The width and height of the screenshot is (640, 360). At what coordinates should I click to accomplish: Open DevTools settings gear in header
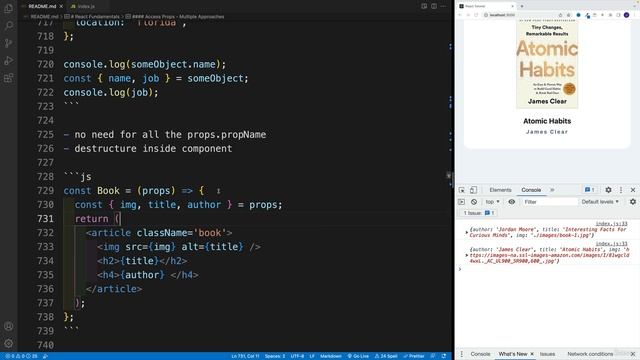click(x=608, y=190)
